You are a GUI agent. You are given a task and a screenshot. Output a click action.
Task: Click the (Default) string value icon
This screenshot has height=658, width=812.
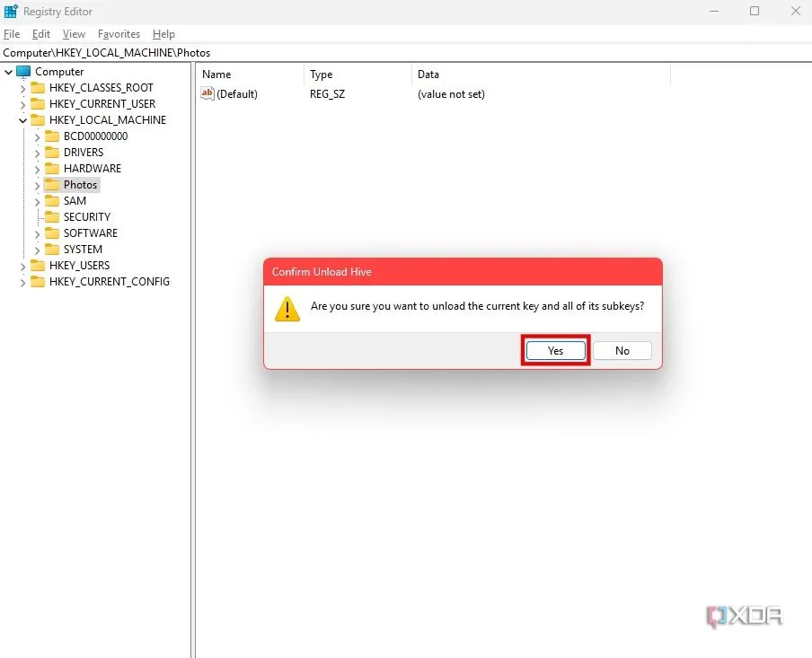point(207,93)
